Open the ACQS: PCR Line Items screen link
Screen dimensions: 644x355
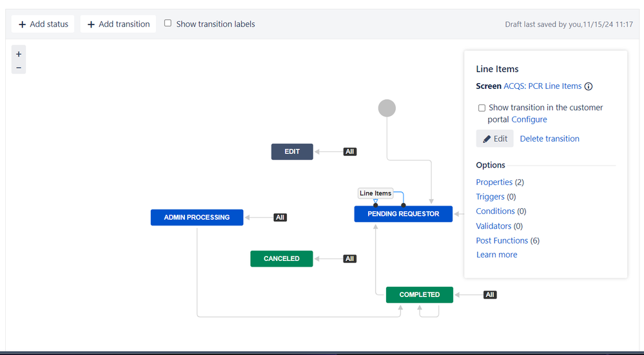543,86
